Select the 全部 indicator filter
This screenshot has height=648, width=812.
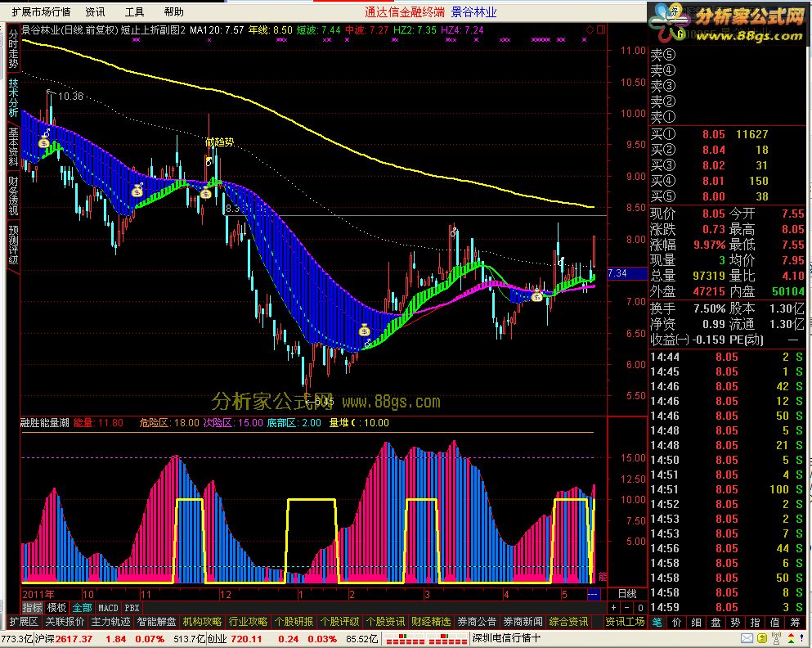pos(82,608)
